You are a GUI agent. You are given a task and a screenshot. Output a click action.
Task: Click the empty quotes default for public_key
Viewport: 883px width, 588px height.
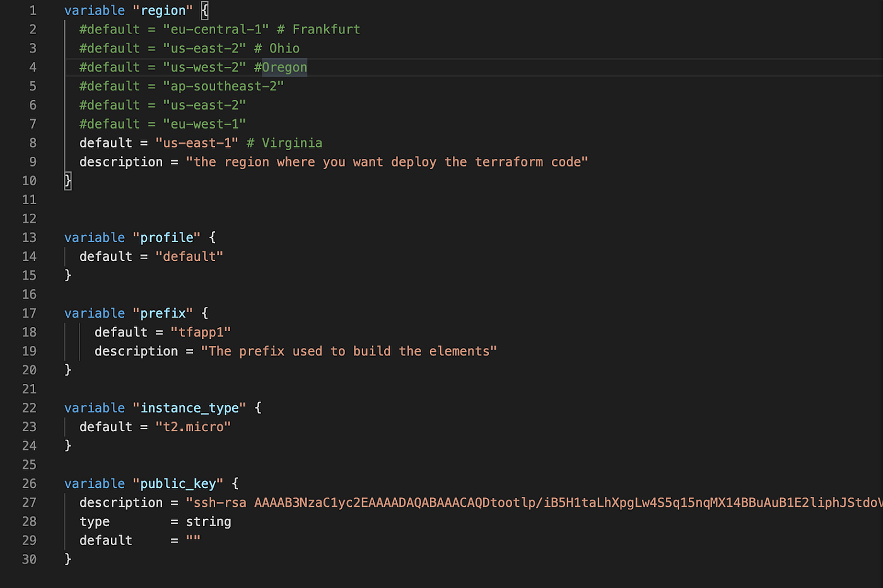click(x=193, y=540)
